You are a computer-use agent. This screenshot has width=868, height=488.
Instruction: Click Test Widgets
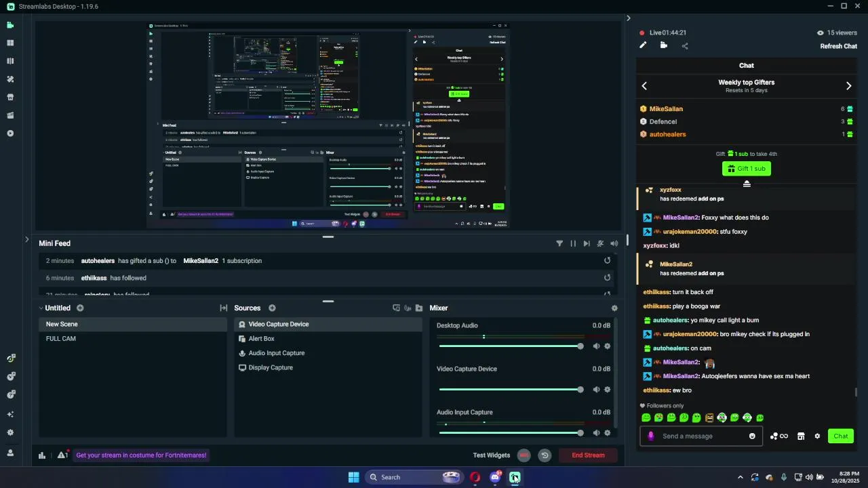[x=492, y=455]
